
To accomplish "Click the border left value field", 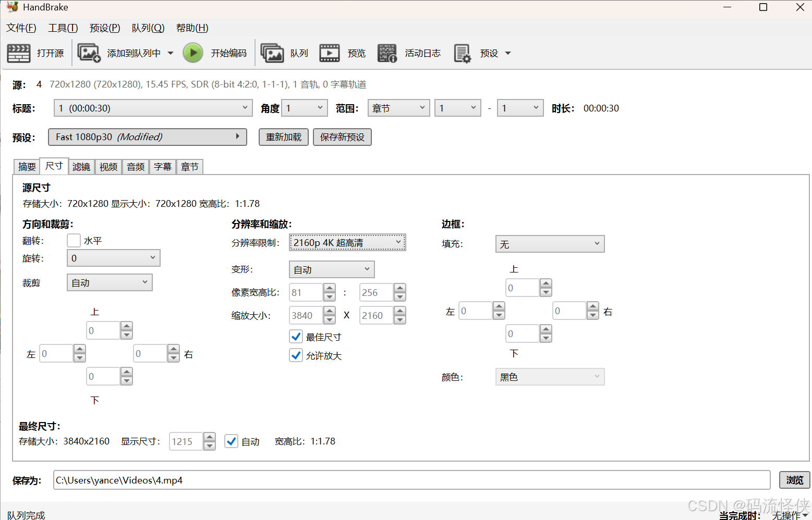I will click(x=476, y=311).
